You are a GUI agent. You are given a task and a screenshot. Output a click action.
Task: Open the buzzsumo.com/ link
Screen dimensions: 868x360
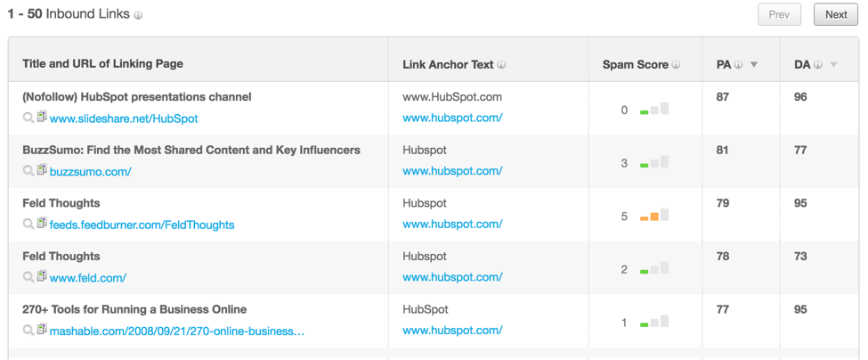tap(90, 172)
